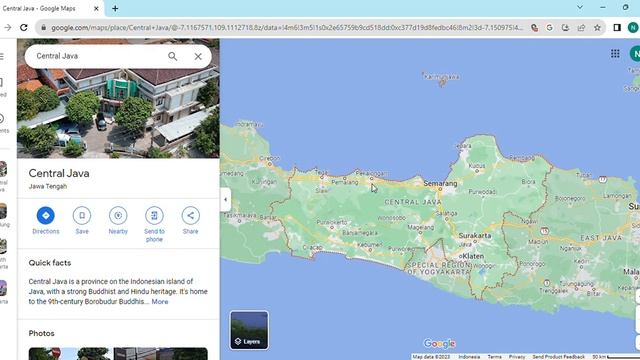Expand Quick facts with More link
This screenshot has height=360, width=640.
point(160,302)
